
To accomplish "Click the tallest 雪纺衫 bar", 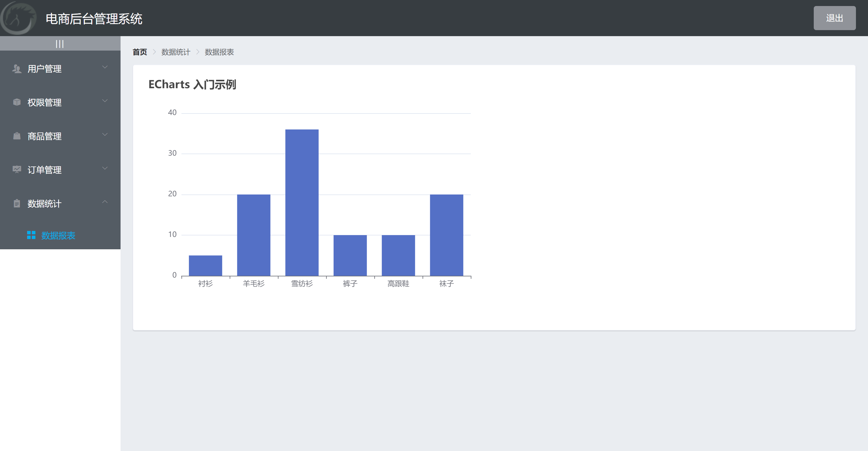I will click(x=302, y=203).
